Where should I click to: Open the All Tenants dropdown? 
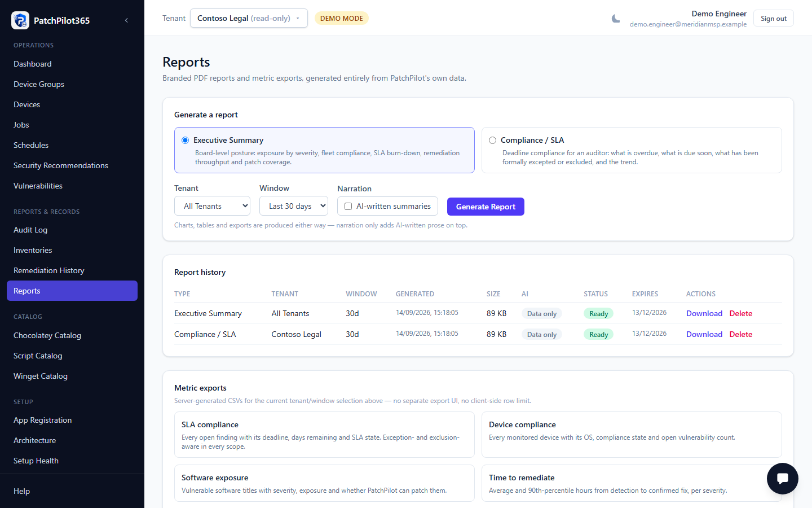(212, 206)
